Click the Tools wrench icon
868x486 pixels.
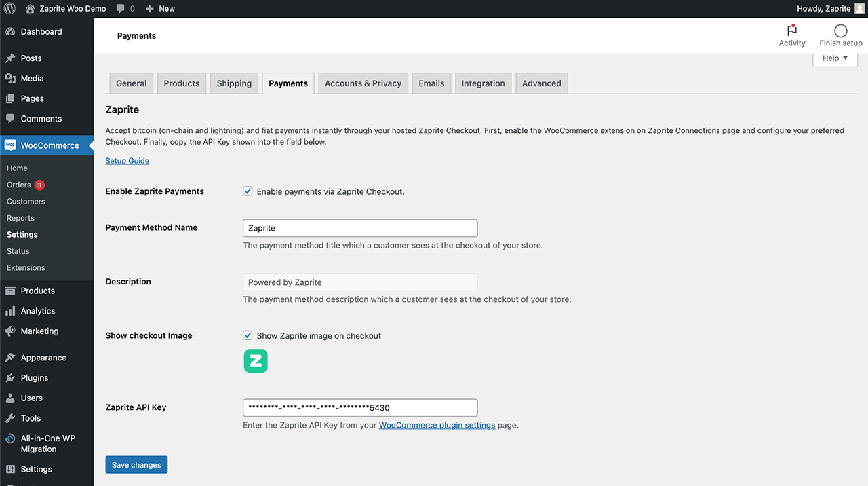(x=10, y=418)
